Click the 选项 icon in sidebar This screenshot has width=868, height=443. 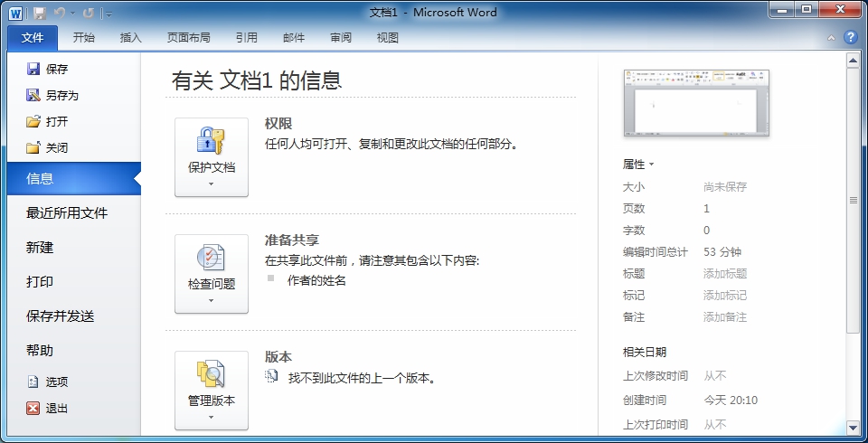tap(33, 382)
